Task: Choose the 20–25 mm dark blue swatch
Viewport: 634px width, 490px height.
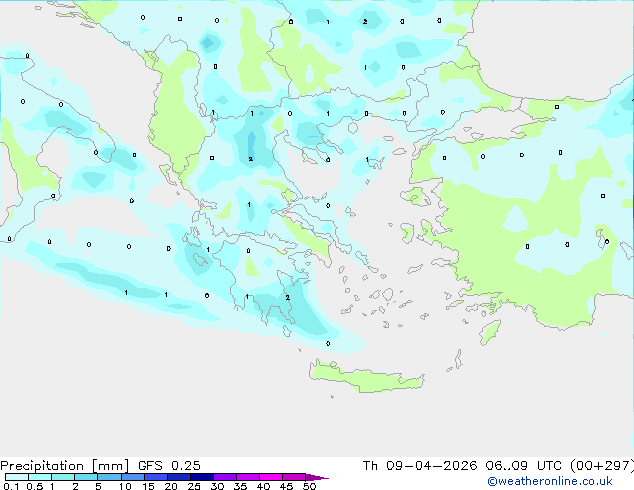Action: pyautogui.click(x=178, y=477)
